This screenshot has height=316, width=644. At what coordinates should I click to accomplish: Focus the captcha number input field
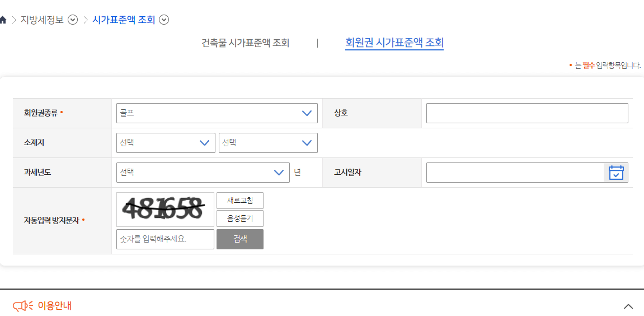coord(165,239)
